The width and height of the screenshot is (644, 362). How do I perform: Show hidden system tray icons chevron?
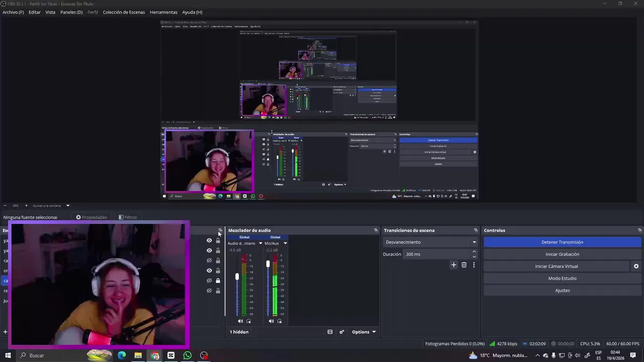(537, 355)
